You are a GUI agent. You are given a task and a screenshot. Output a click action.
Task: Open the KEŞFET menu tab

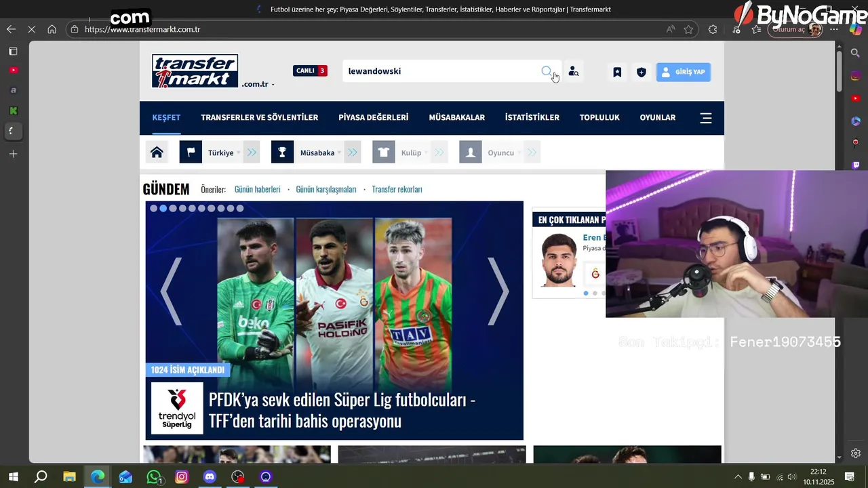click(166, 117)
